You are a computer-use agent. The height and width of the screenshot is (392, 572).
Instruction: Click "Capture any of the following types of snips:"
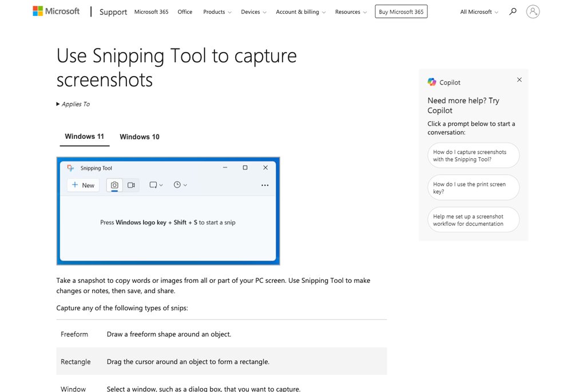[x=122, y=308]
